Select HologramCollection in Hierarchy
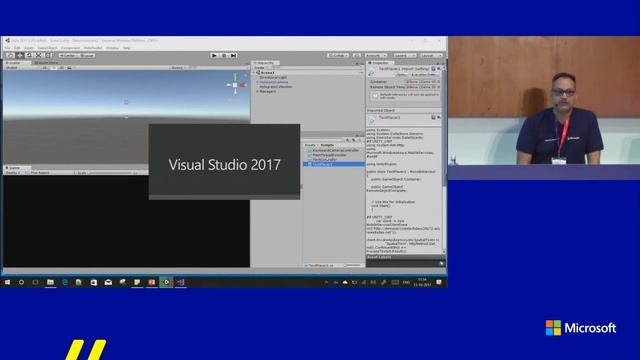640x360 pixels. 276,87
